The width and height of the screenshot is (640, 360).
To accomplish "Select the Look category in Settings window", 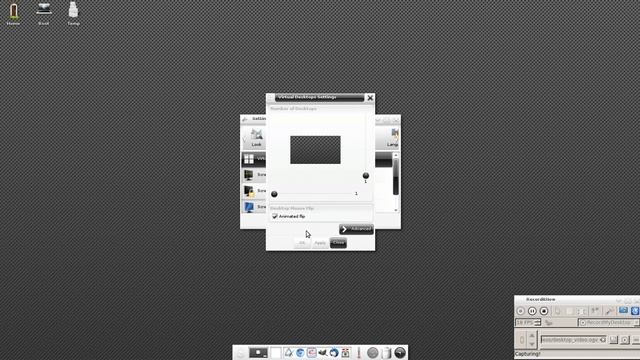I will (x=256, y=138).
